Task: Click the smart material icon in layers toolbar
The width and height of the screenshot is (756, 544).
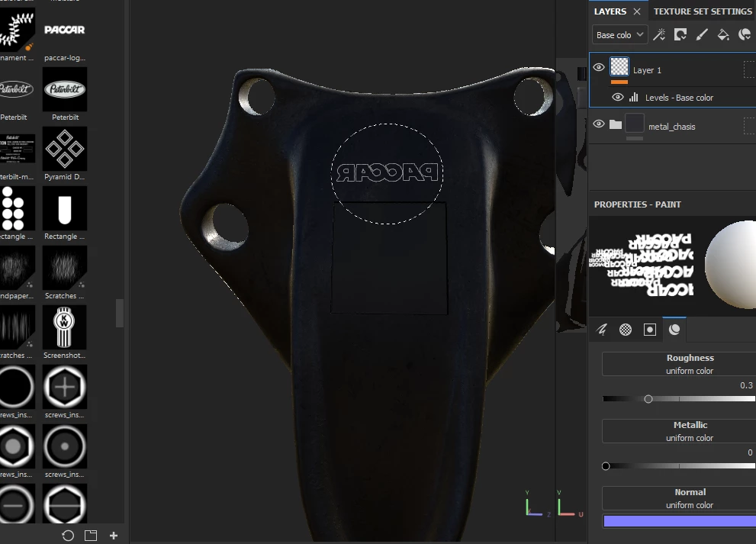Action: (745, 34)
